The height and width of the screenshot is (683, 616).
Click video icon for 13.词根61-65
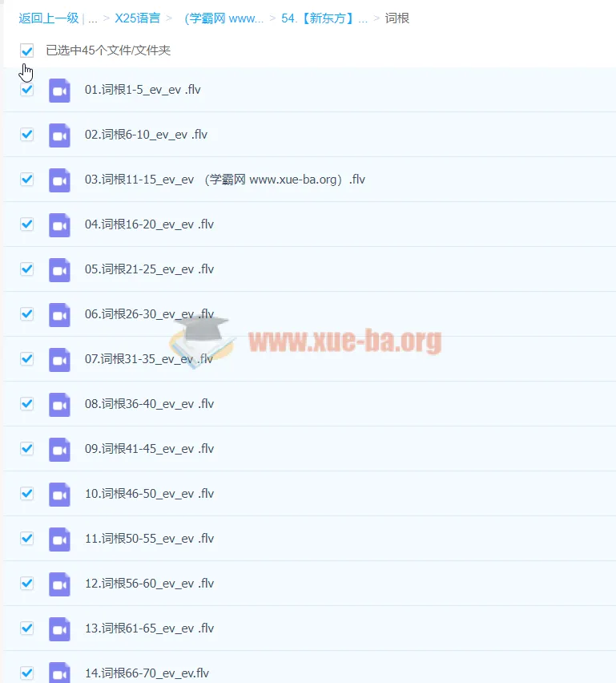[59, 628]
